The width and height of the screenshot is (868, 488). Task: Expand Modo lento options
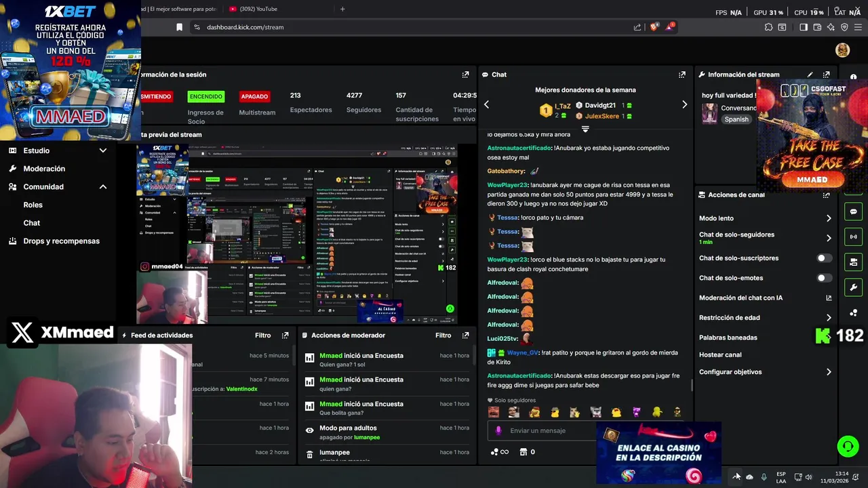click(x=829, y=218)
